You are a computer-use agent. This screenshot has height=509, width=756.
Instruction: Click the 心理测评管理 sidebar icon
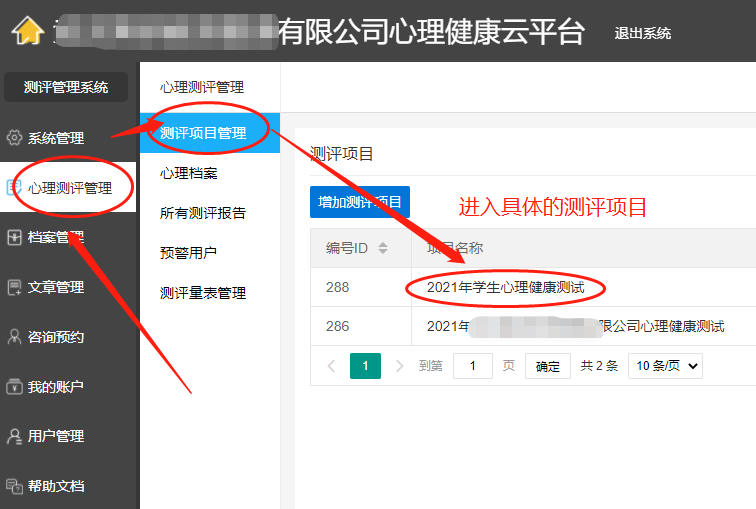click(x=14, y=187)
